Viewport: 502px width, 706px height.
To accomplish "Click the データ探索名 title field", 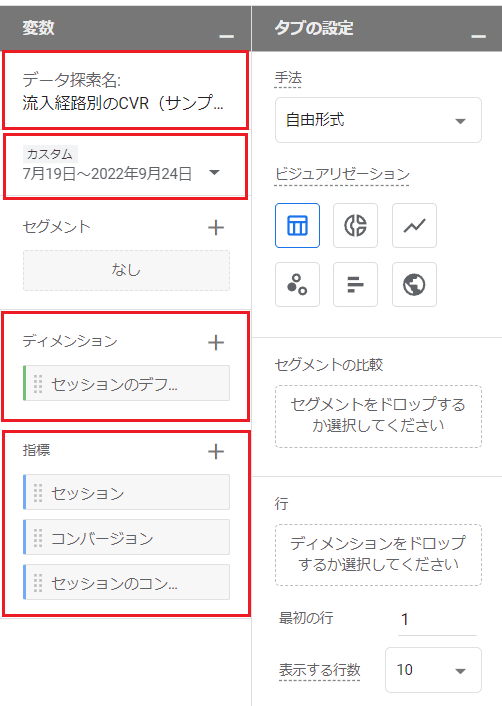I will click(x=125, y=91).
